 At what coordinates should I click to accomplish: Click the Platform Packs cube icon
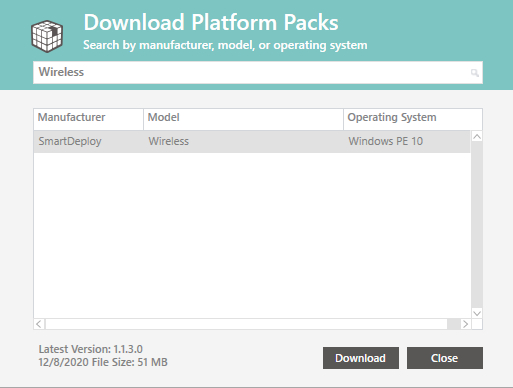pyautogui.click(x=47, y=36)
